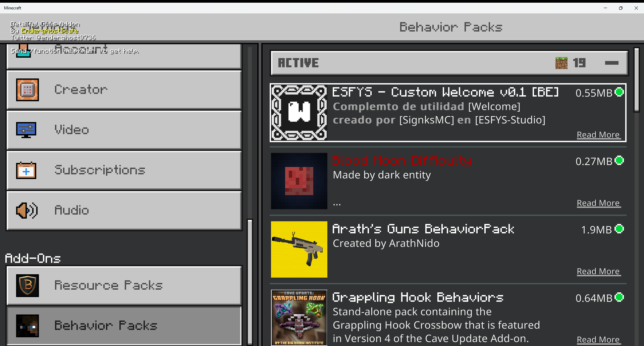Screen dimensions: 644x346
Task: Click the 0.27MB size label
Action: [x=594, y=161]
